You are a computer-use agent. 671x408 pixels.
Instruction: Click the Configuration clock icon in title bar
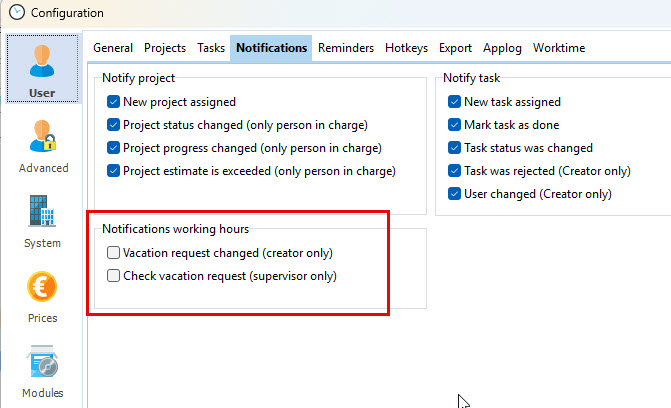[x=16, y=13]
